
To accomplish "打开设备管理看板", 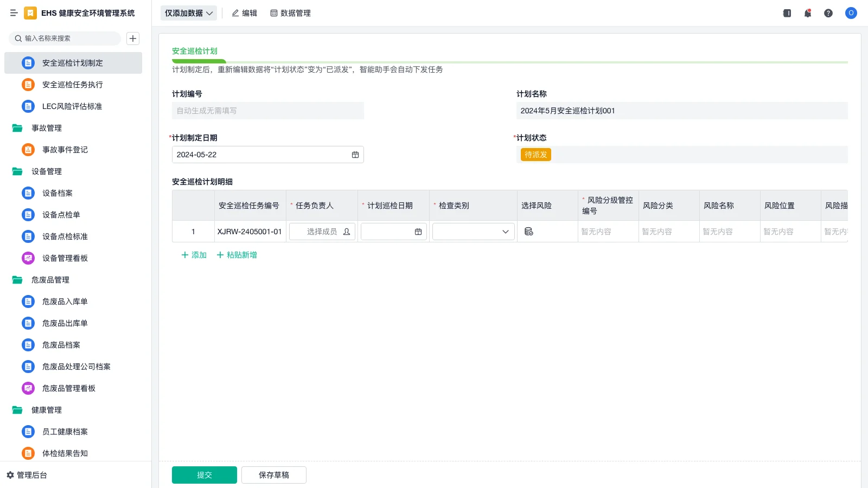I will click(x=65, y=258).
